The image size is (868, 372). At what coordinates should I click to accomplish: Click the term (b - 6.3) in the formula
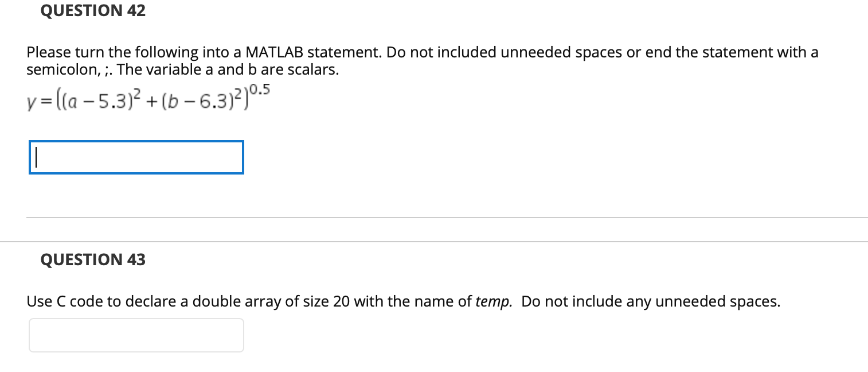tap(198, 99)
